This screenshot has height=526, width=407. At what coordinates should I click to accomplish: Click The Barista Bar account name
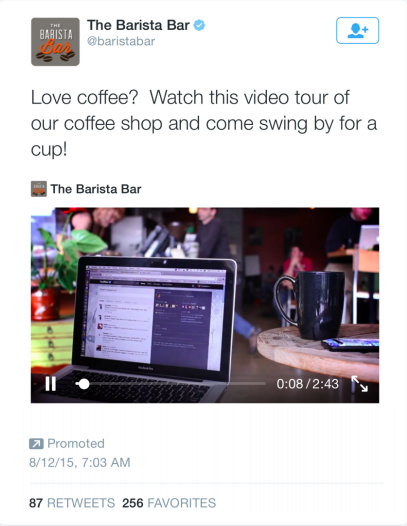138,25
